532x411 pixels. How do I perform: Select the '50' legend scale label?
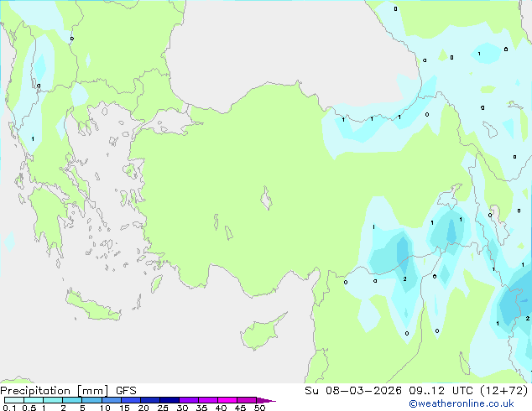259,408
